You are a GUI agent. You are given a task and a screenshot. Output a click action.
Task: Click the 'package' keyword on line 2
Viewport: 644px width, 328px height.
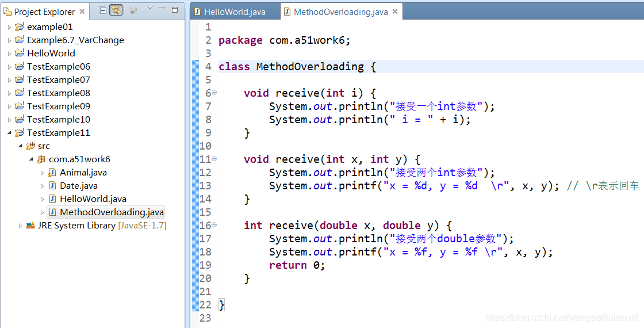click(240, 40)
